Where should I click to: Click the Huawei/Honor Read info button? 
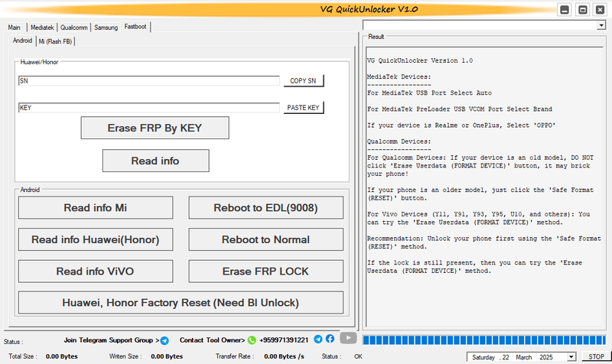(x=156, y=161)
